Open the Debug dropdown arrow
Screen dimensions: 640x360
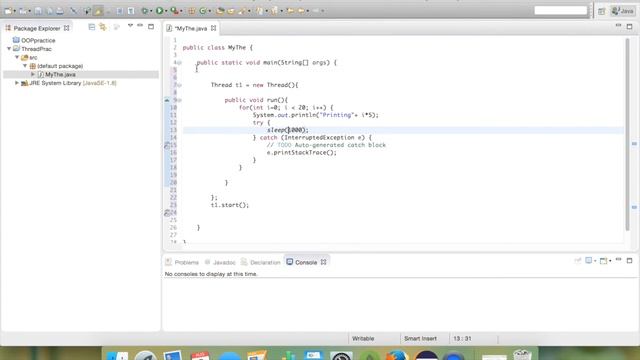coord(151,11)
